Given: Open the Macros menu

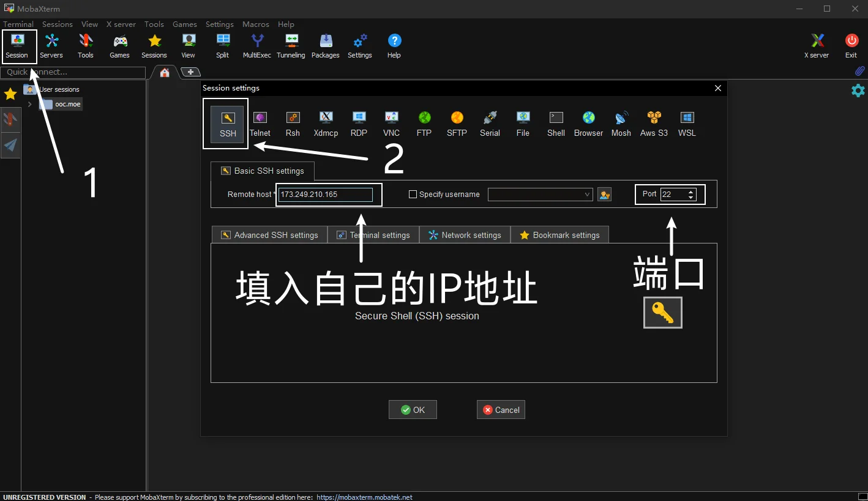Looking at the screenshot, I should click(255, 24).
